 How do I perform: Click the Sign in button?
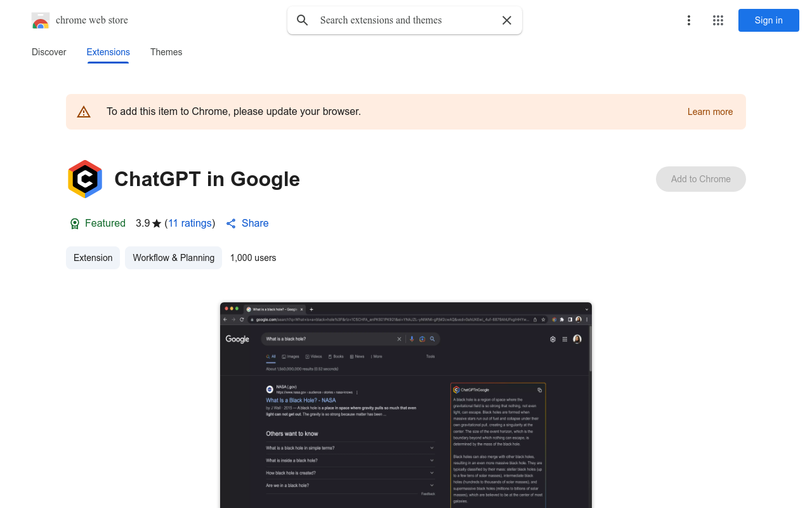768,20
